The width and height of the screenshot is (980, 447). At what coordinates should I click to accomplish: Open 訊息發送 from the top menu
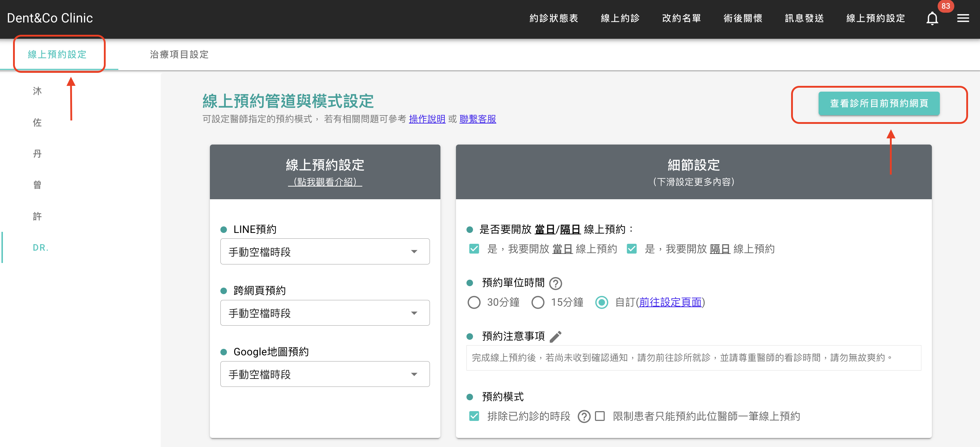804,18
